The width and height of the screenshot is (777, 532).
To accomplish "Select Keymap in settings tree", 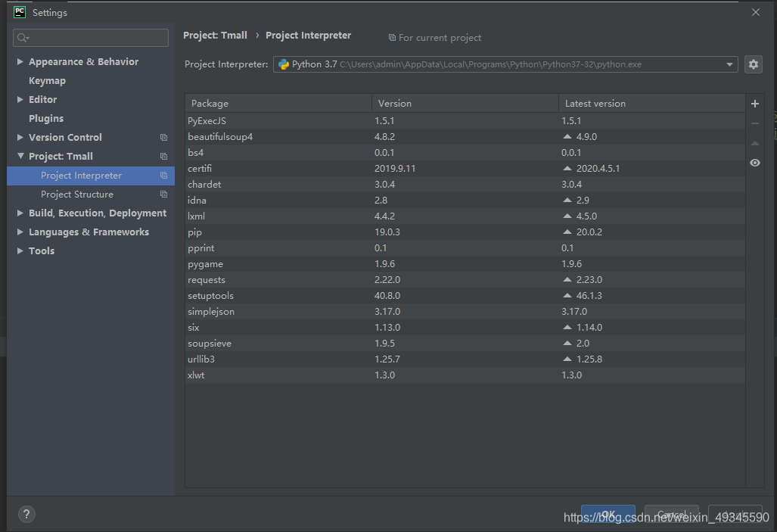I will [47, 81].
